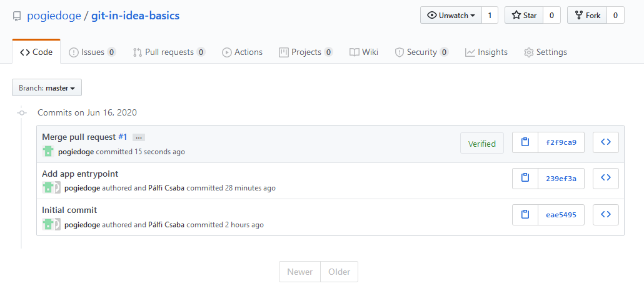Open the repository Settings tab
The image size is (644, 291).
point(545,52)
